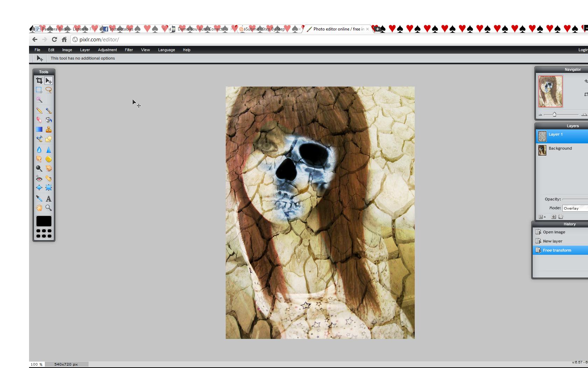Viewport: 588px width, 368px height.
Task: Click the Navigator preview thumbnail
Action: click(551, 91)
